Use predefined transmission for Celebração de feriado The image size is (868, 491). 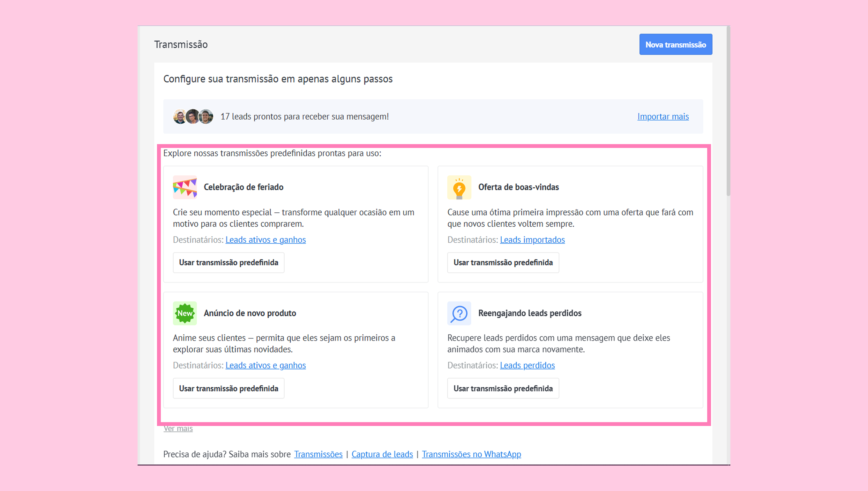(228, 262)
